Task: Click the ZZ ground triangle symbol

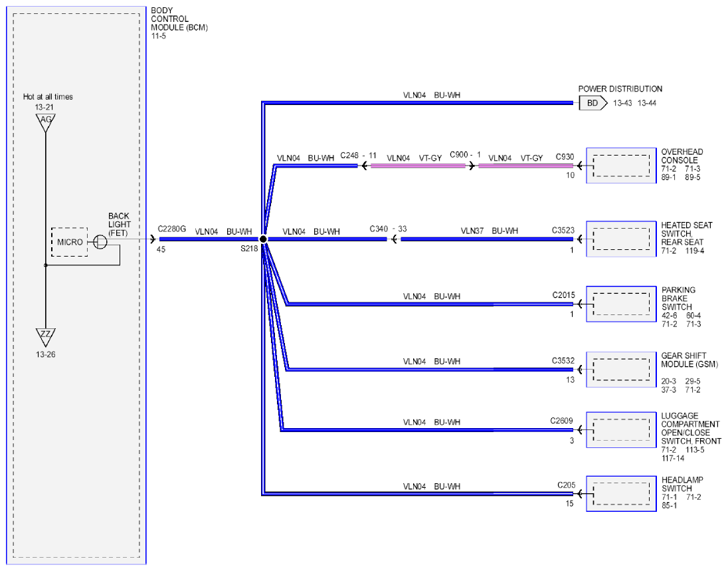Action: click(x=45, y=337)
